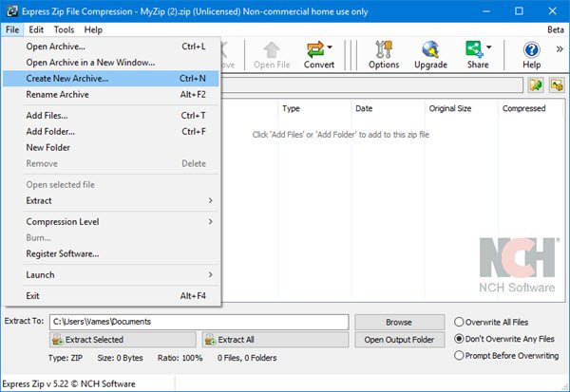Image resolution: width=570 pixels, height=392 pixels.
Task: Click the '0 Files, 0 Folders' status text
Action: 247,358
